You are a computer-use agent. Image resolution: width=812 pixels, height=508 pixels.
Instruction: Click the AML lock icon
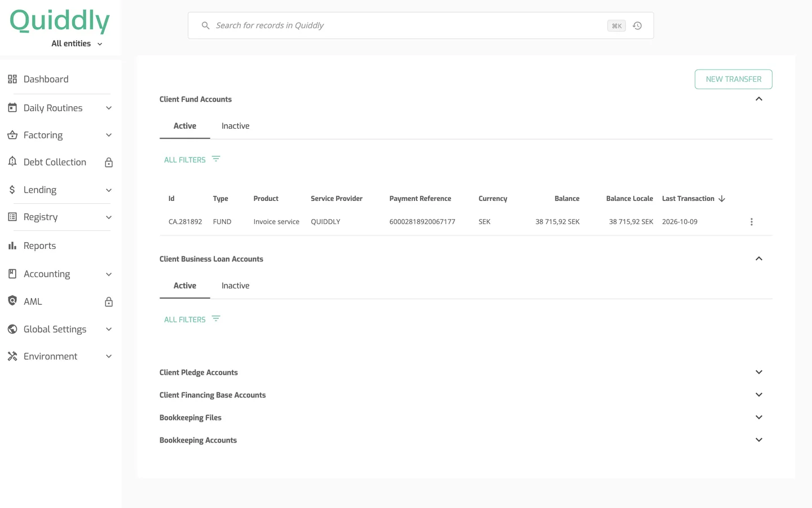(109, 302)
